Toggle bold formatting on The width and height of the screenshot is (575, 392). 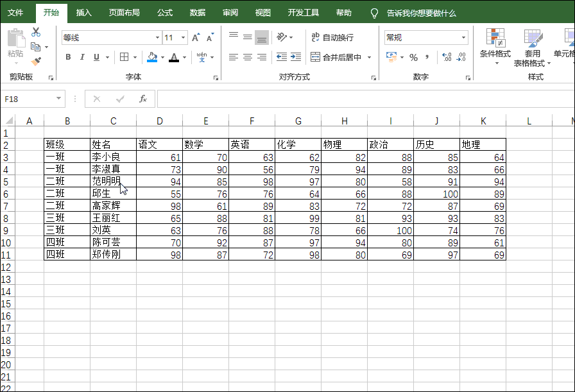68,57
